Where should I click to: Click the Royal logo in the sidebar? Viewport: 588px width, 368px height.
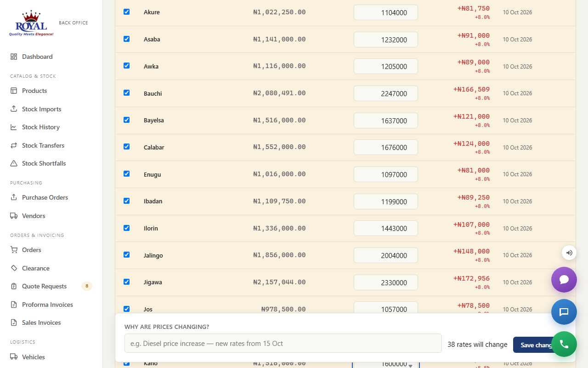31,23
